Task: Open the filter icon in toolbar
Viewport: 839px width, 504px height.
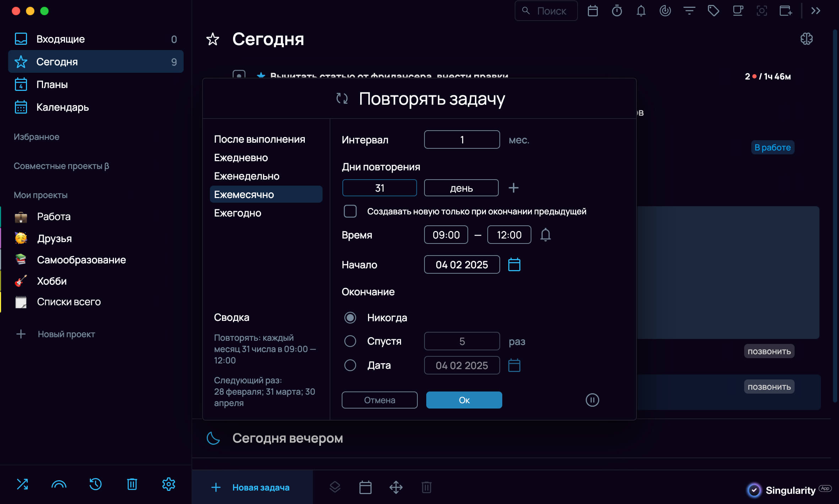Action: pyautogui.click(x=689, y=11)
